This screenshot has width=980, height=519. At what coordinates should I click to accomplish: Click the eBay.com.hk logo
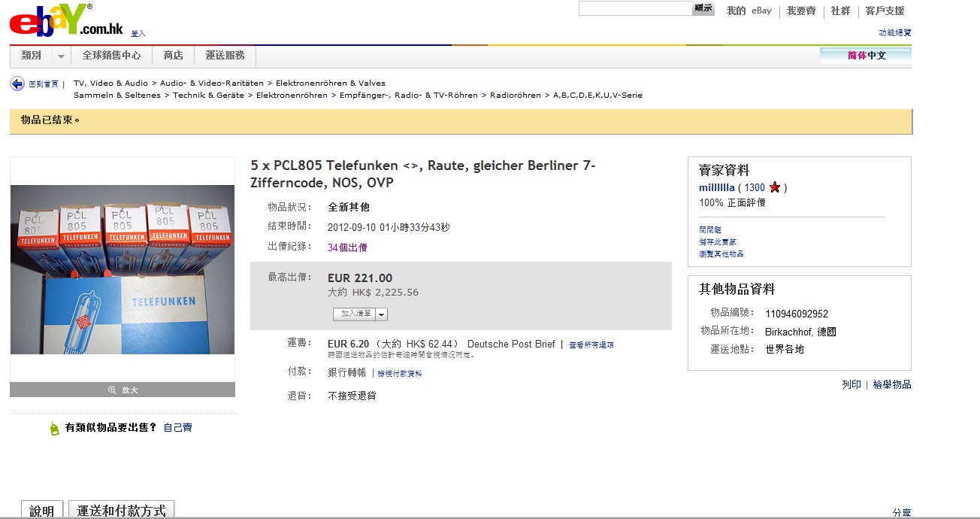coord(66,20)
